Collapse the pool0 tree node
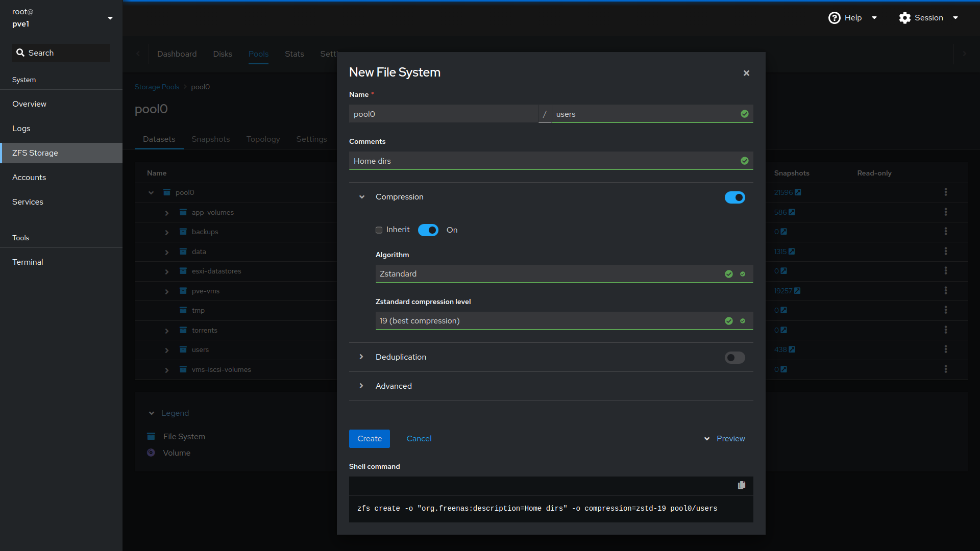 coord(151,193)
